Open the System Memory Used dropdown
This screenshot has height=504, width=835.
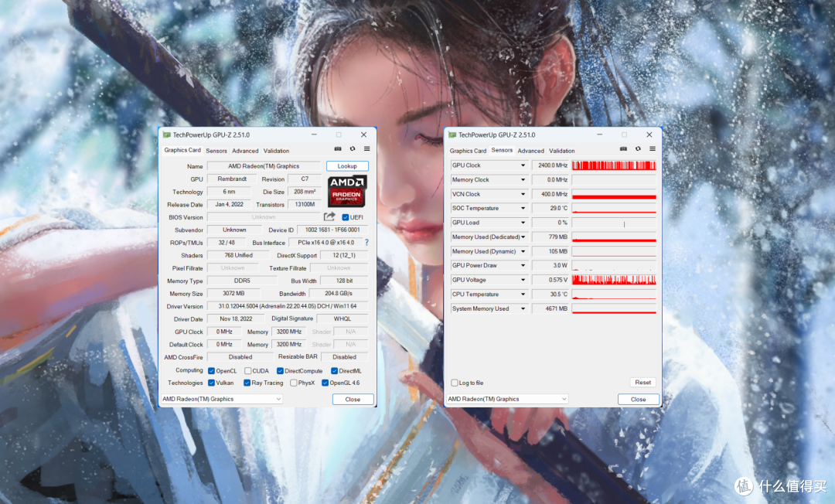pyautogui.click(x=523, y=308)
